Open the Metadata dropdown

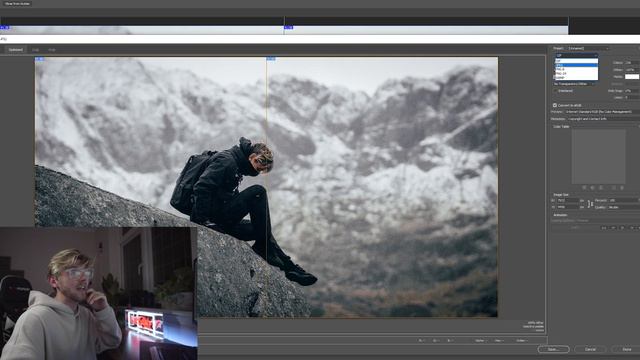(x=603, y=119)
